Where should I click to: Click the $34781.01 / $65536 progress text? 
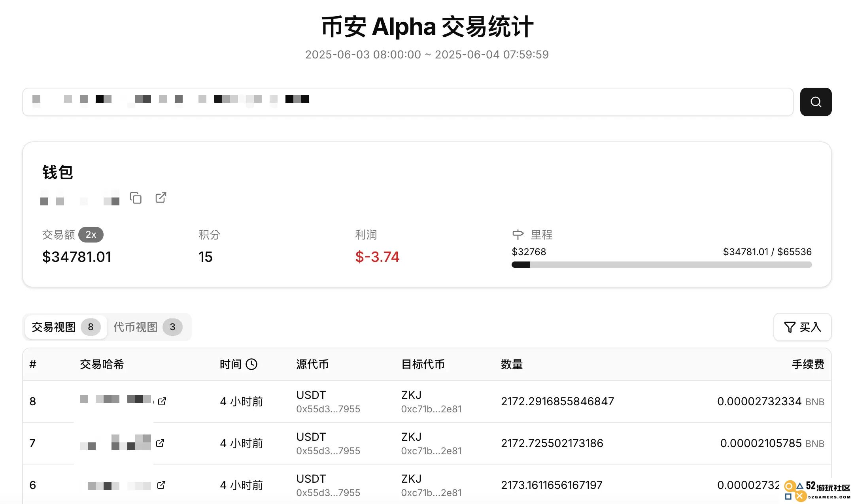767,252
